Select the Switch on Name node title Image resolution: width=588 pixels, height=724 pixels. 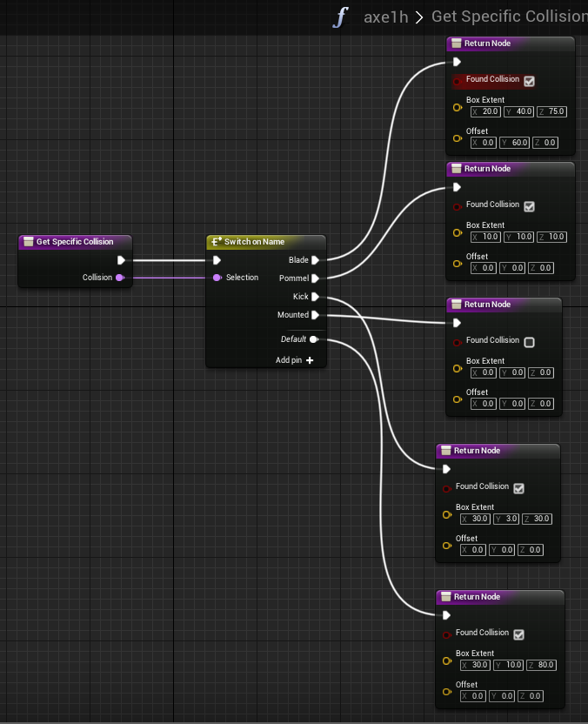tap(255, 241)
